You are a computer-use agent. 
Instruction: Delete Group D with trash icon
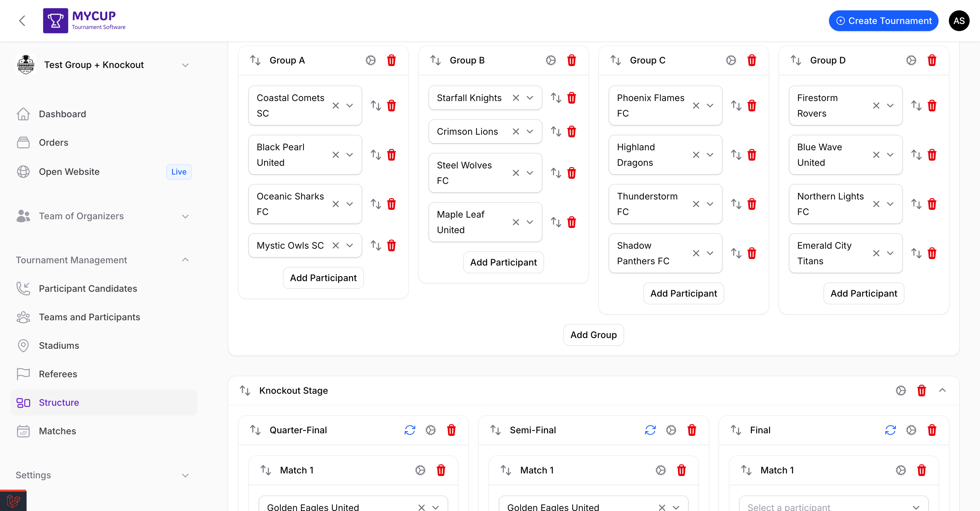point(932,60)
